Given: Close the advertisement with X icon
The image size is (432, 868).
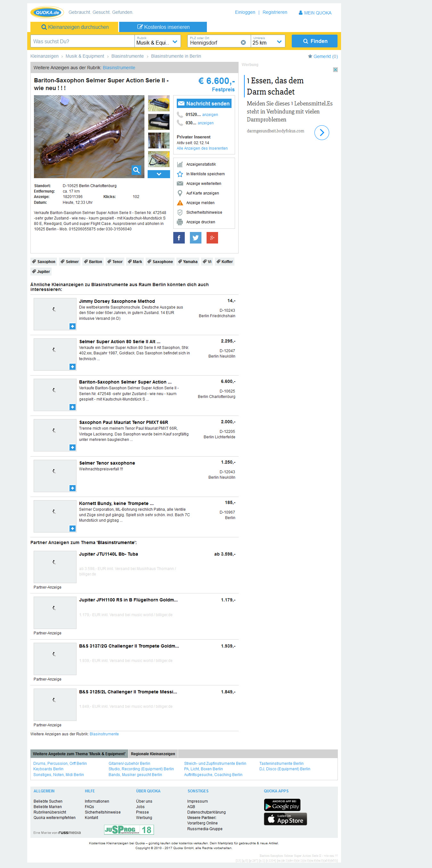Looking at the screenshot, I should tap(335, 70).
